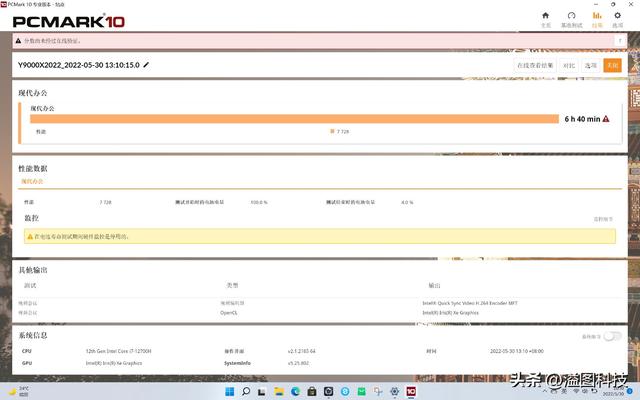The image size is (640, 400).
Task: Click the orange 关闭 button
Action: pyautogui.click(x=613, y=65)
